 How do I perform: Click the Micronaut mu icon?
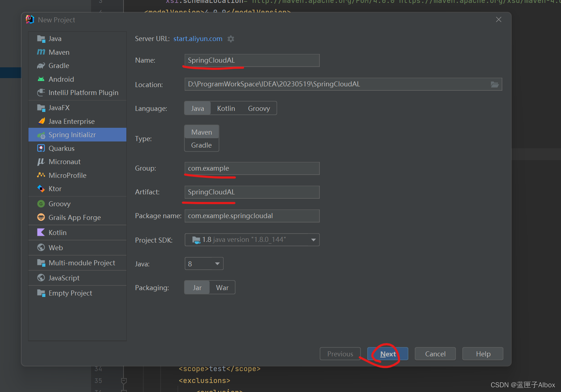pos(41,162)
